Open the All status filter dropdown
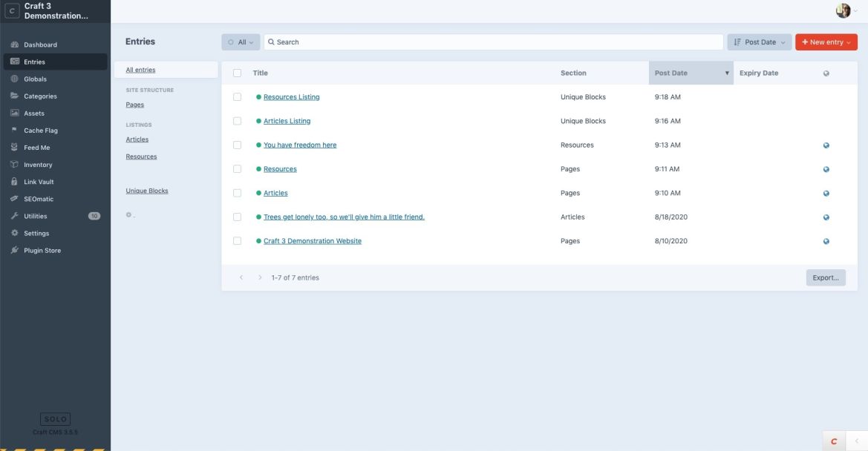Image resolution: width=868 pixels, height=451 pixels. (240, 42)
